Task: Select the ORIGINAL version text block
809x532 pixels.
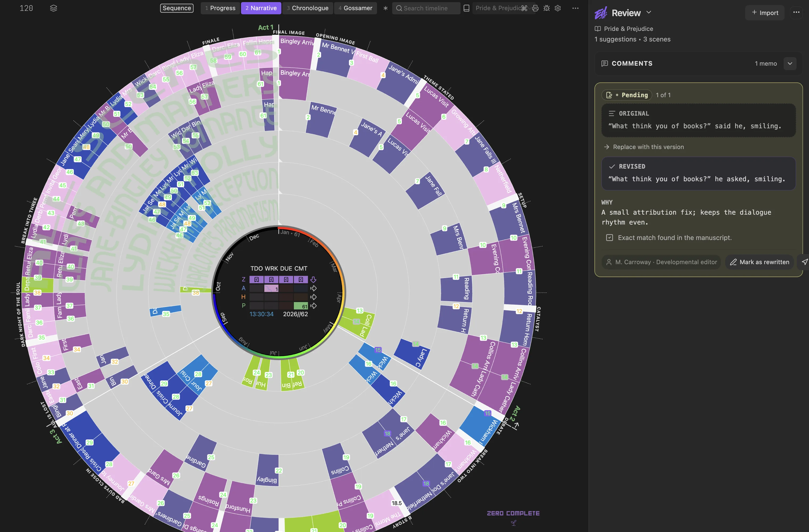Action: click(699, 120)
